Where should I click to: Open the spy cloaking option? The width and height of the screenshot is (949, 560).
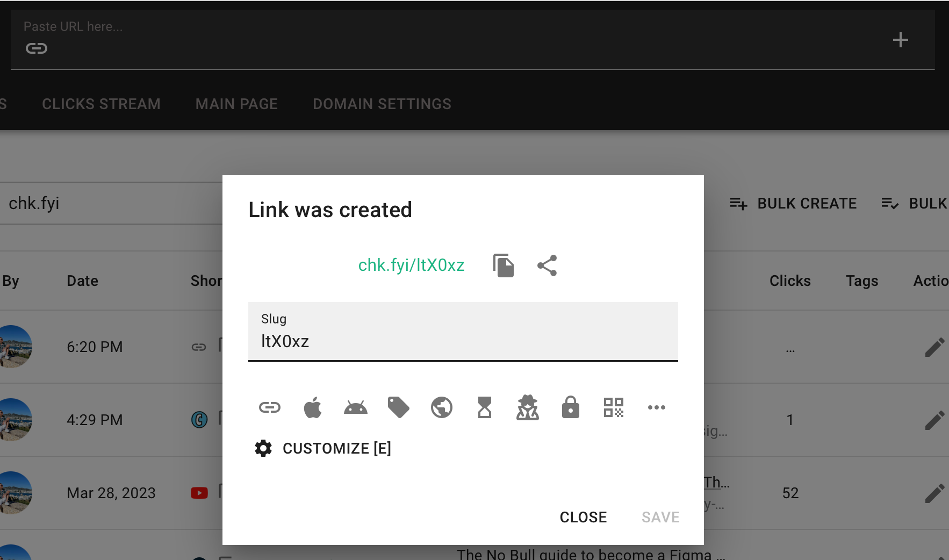point(528,407)
